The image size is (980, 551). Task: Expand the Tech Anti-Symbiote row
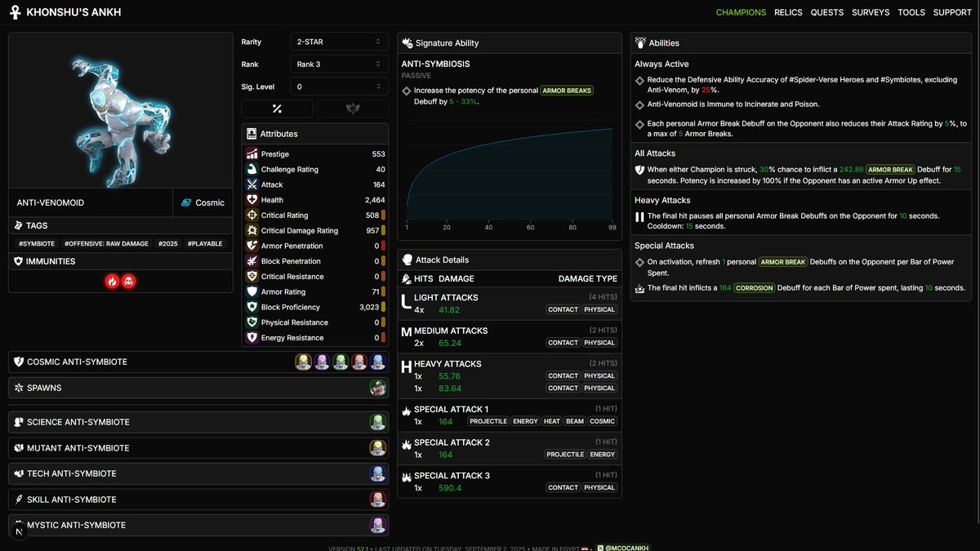(x=198, y=473)
